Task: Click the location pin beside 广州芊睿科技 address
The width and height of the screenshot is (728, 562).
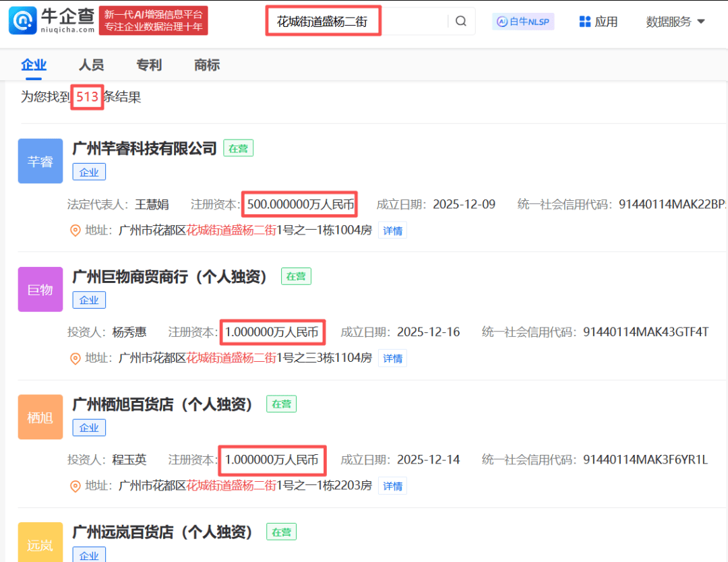Action: (75, 230)
